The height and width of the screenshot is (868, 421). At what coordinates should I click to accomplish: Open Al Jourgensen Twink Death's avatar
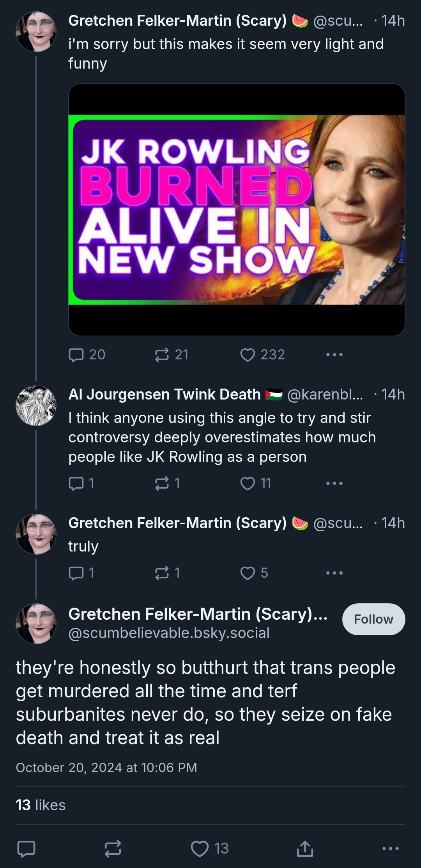pyautogui.click(x=36, y=406)
